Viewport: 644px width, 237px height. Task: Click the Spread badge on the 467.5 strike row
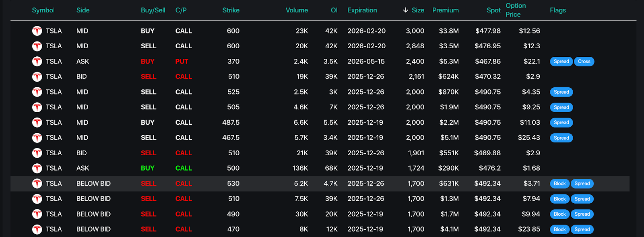point(561,138)
